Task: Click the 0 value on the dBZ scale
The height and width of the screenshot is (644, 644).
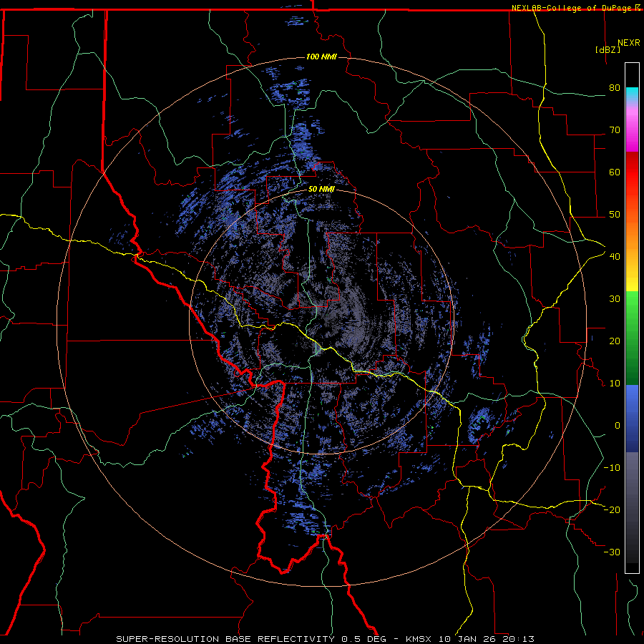Action: 618,426
